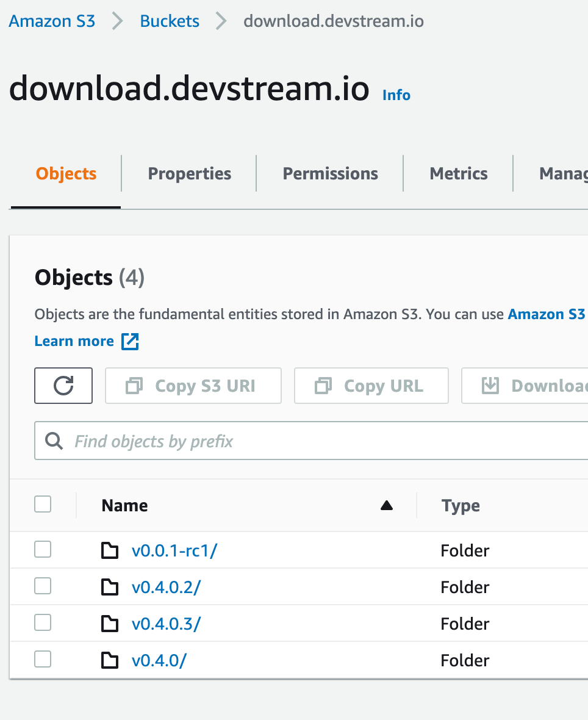588x720 pixels.
Task: Open the v0.4.0.3/ folder link
Action: (x=166, y=624)
